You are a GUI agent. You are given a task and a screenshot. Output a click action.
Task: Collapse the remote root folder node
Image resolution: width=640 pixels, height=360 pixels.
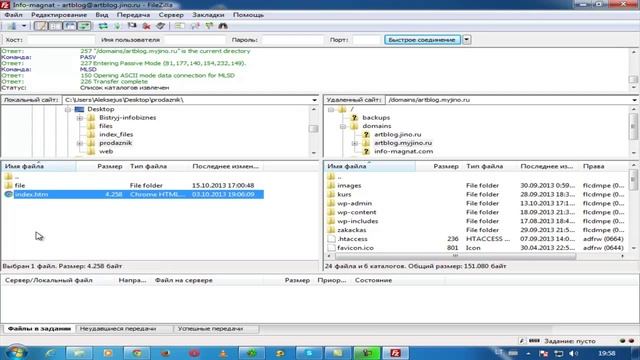pos(331,109)
